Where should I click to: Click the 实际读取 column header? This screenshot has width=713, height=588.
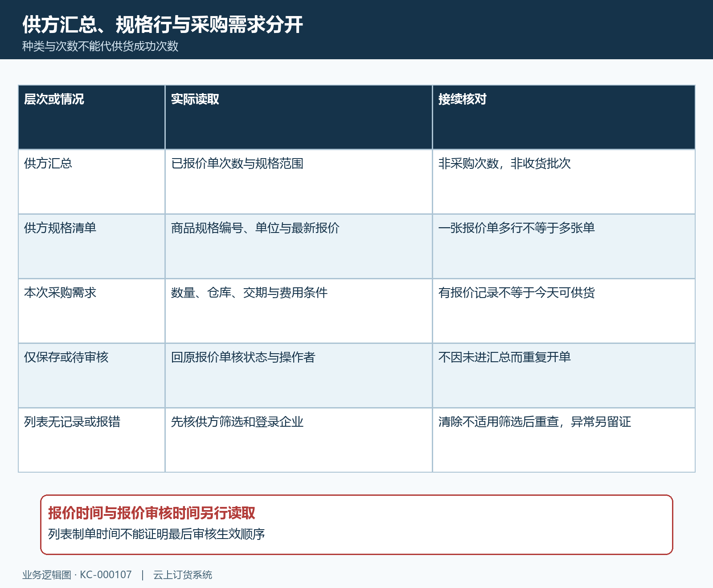[299, 117]
